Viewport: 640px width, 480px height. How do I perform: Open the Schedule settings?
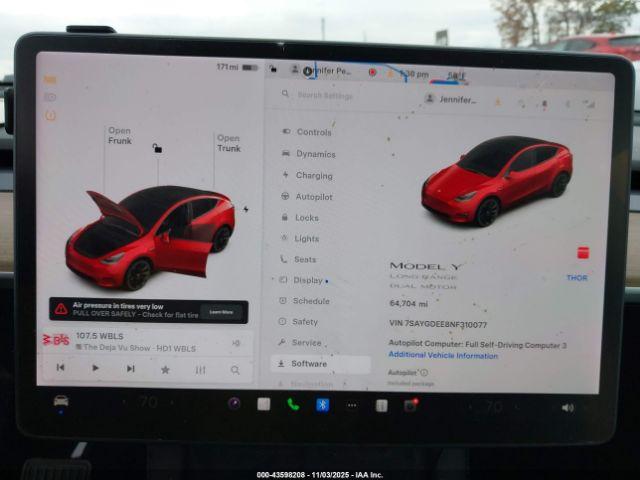(x=304, y=301)
